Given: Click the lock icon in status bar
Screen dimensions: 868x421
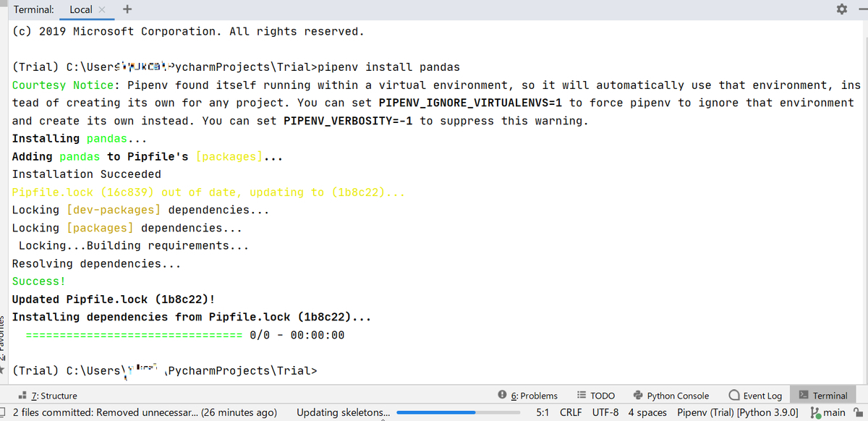Looking at the screenshot, I should [x=859, y=412].
